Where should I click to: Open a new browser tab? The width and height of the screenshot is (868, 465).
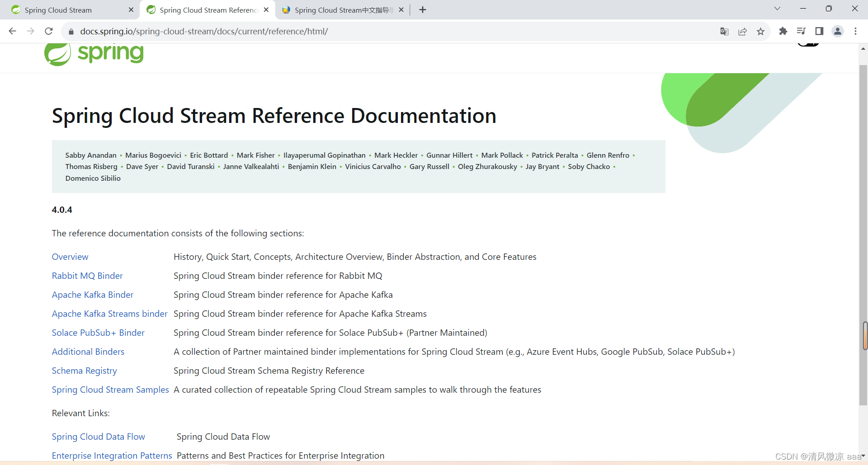(x=423, y=10)
